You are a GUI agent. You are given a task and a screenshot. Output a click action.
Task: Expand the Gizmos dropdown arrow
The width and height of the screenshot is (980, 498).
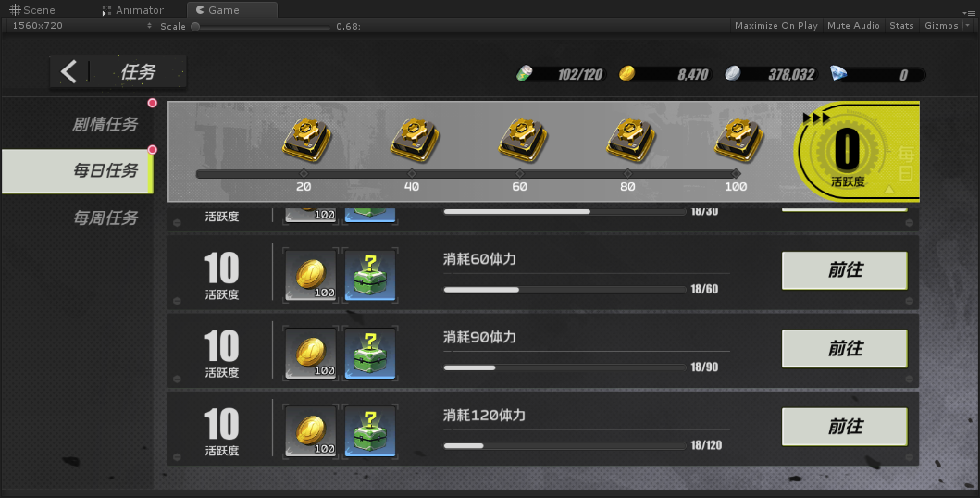967,26
